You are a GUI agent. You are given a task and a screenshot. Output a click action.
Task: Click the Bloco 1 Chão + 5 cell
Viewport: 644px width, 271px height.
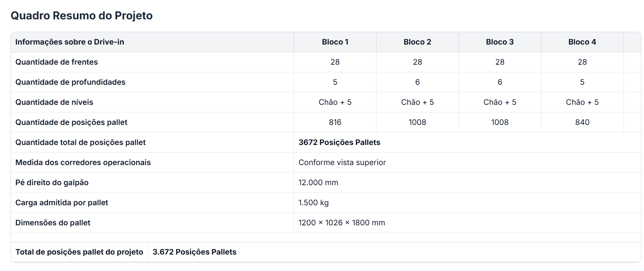click(335, 102)
